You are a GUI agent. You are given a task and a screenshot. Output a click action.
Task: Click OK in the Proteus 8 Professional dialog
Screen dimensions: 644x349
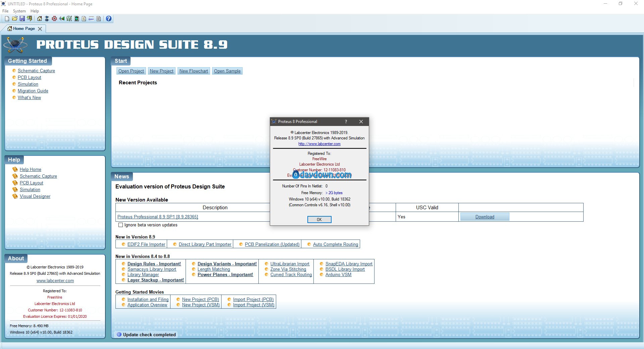(319, 219)
